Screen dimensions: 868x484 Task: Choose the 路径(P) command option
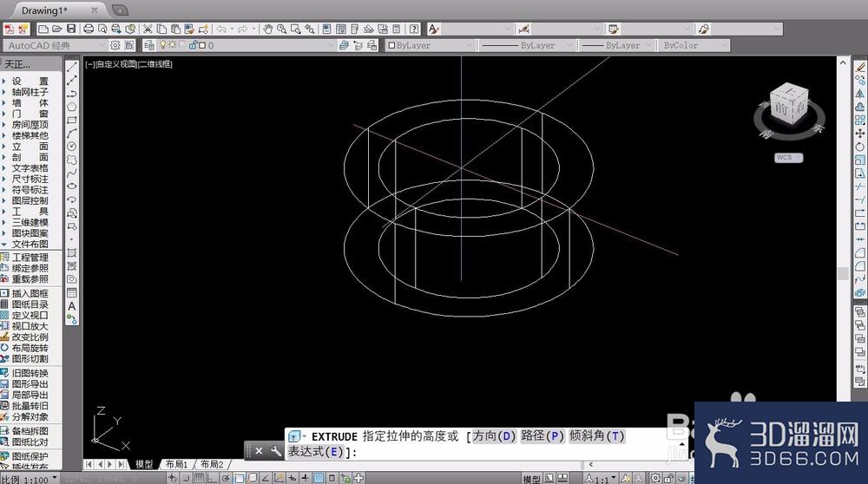click(x=542, y=436)
